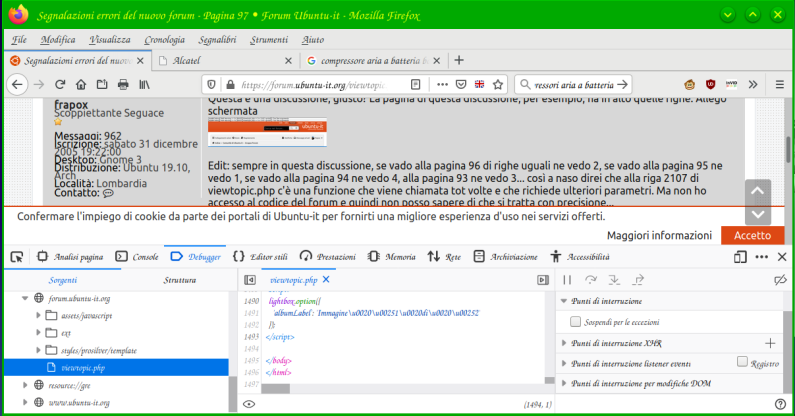The width and height of the screenshot is (795, 416).
Task: Open Firefox hamburger menu
Action: 780,85
